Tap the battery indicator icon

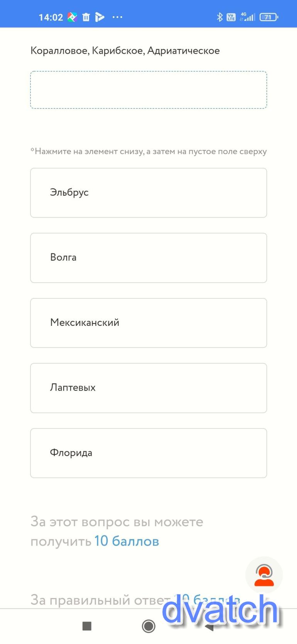point(269,17)
